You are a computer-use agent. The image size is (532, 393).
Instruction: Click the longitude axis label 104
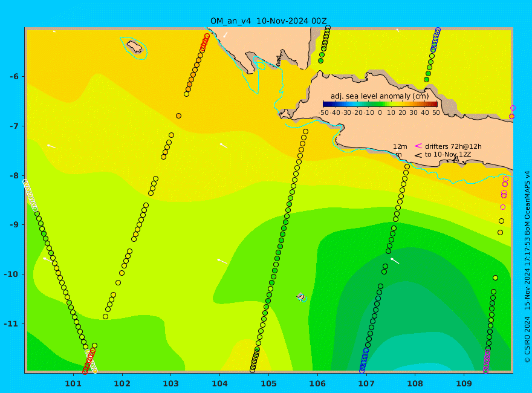pyautogui.click(x=219, y=384)
